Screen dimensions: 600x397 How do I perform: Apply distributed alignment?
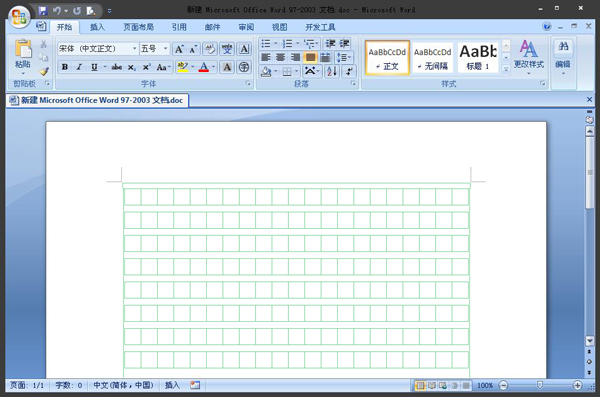click(x=325, y=57)
